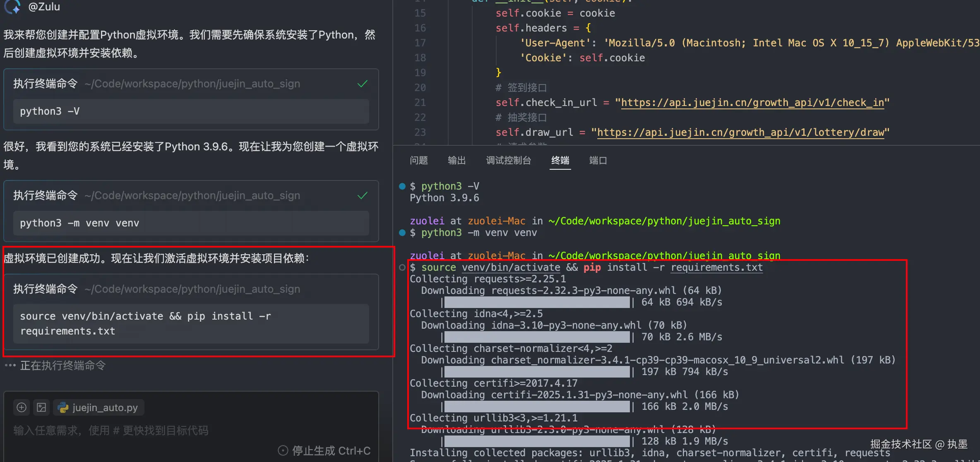Click the chat prompt input field

tap(111, 431)
